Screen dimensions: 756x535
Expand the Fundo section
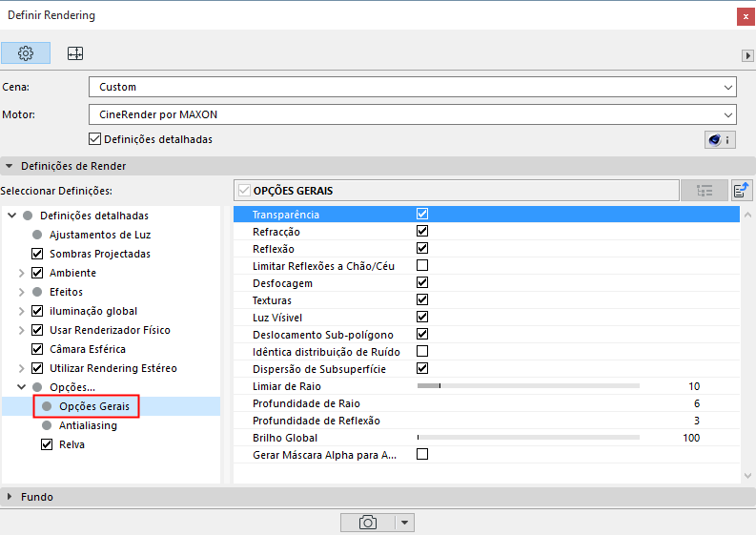click(x=10, y=497)
